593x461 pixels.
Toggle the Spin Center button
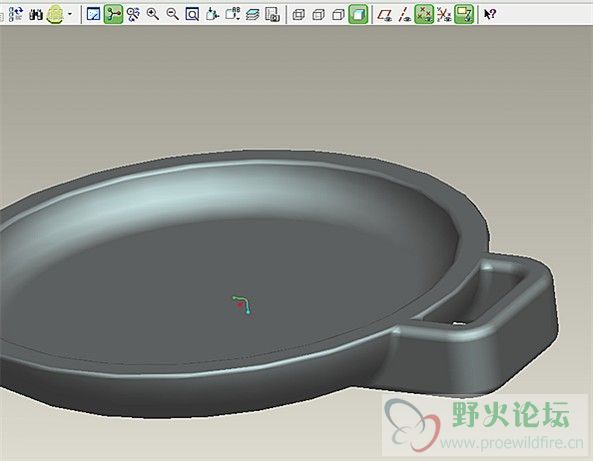coord(113,14)
